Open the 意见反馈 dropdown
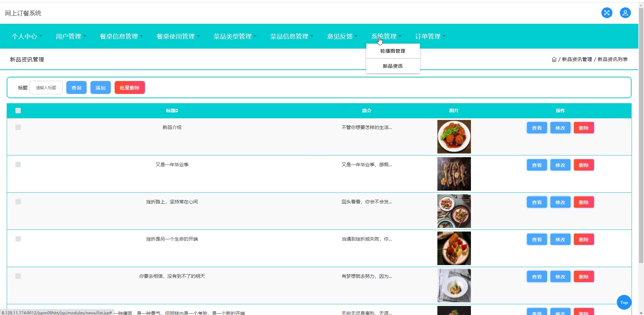The height and width of the screenshot is (315, 644). 342,36
